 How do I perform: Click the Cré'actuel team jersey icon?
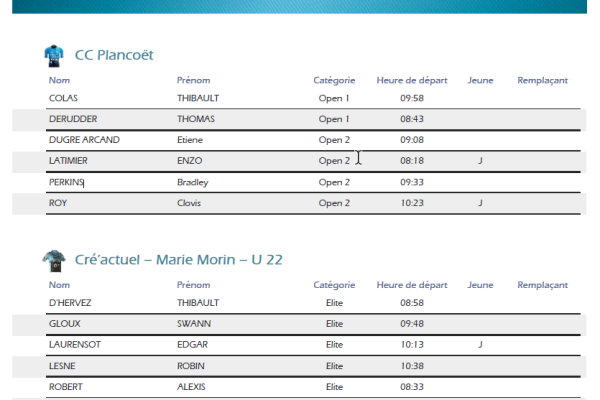[x=54, y=261]
